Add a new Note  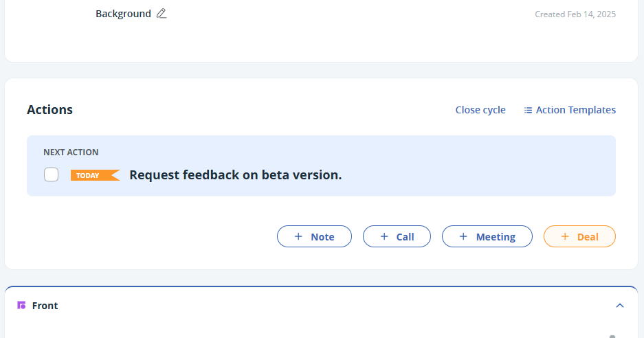(x=314, y=236)
